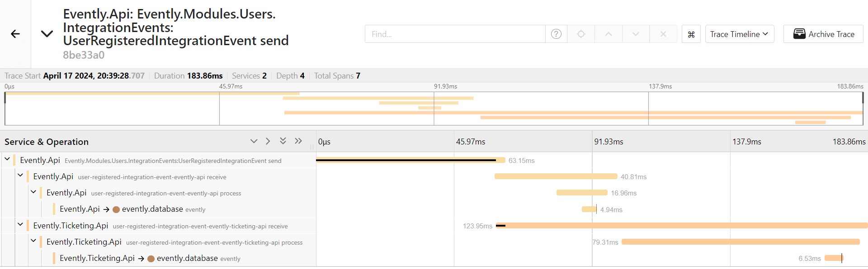
Task: Click the Find search input field
Action: coord(455,34)
